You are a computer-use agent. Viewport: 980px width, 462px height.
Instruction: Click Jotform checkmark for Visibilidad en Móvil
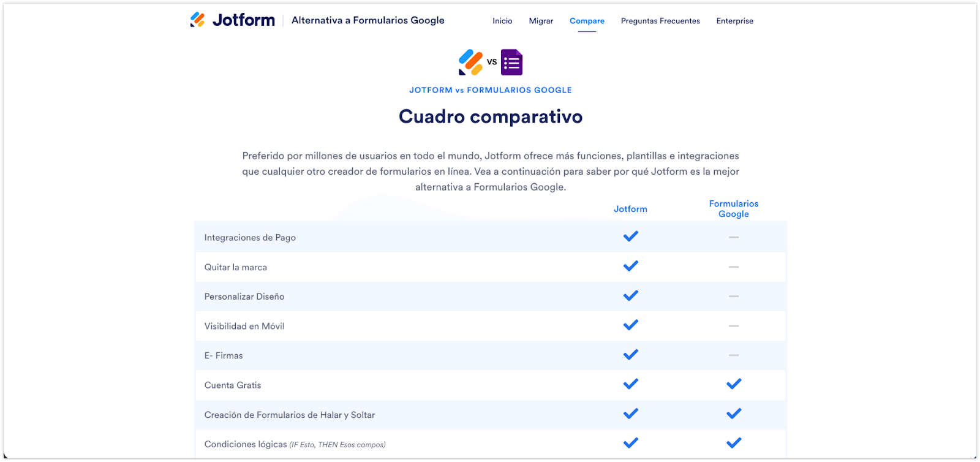click(x=630, y=325)
